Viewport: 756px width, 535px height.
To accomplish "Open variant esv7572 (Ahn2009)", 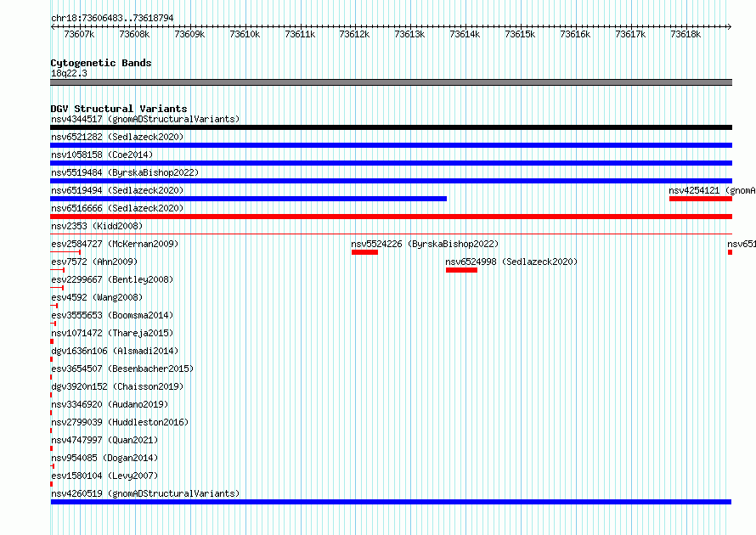I will click(94, 262).
